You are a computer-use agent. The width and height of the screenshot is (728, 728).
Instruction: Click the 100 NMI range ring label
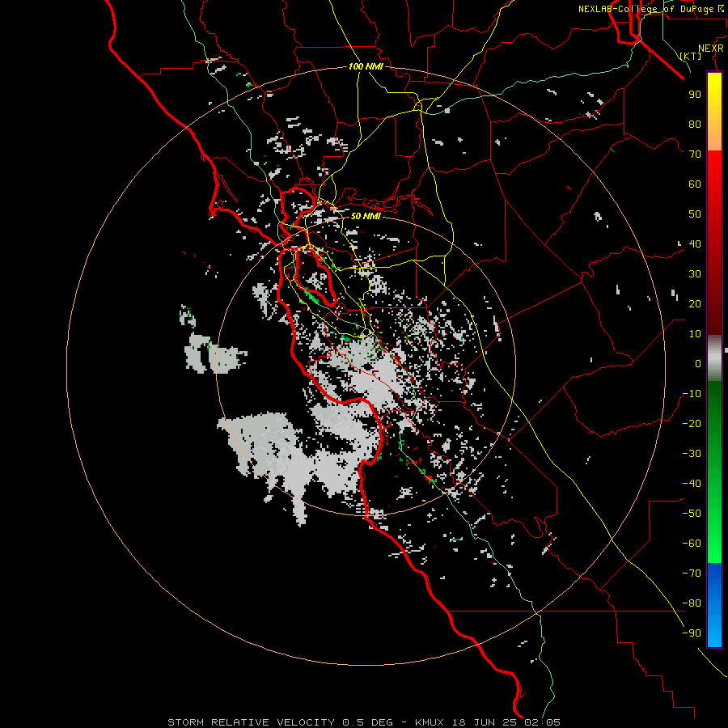(x=366, y=66)
